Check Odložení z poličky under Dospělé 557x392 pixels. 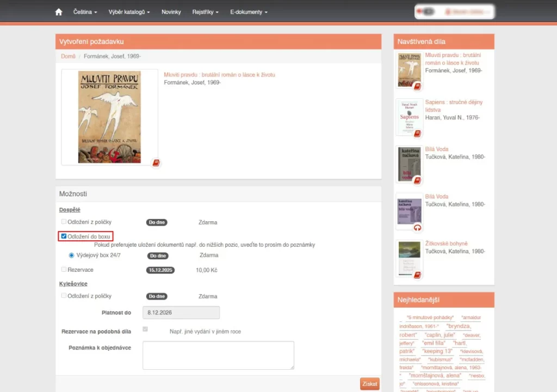click(64, 222)
